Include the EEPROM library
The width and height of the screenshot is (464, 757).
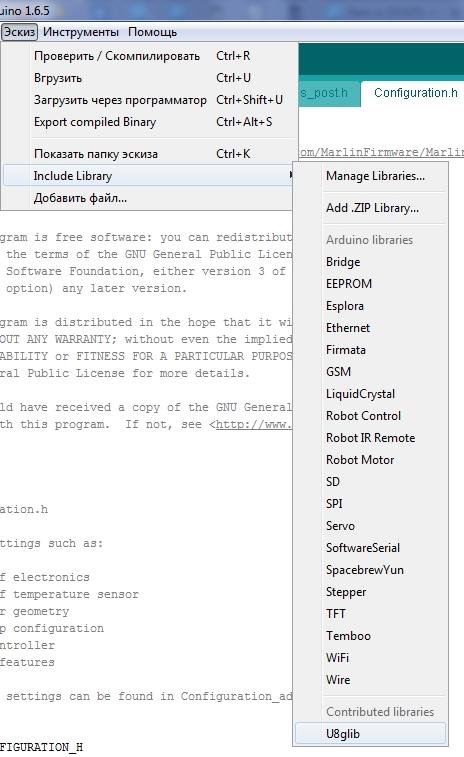pos(349,284)
